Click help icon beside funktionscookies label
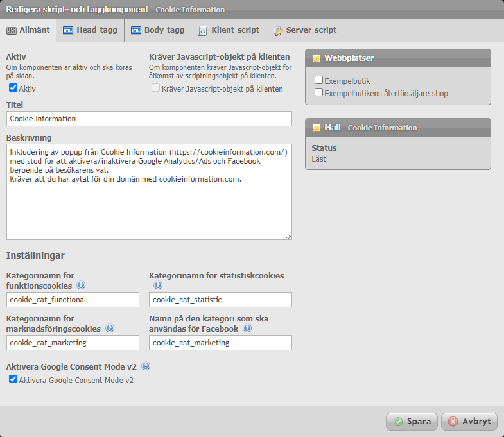 pyautogui.click(x=81, y=286)
